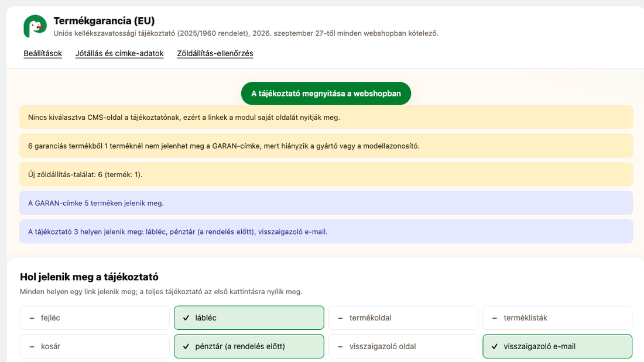The width and height of the screenshot is (644, 362).
Task: Click the GARAN-címke 5 terméken info notice
Action: (x=326, y=203)
